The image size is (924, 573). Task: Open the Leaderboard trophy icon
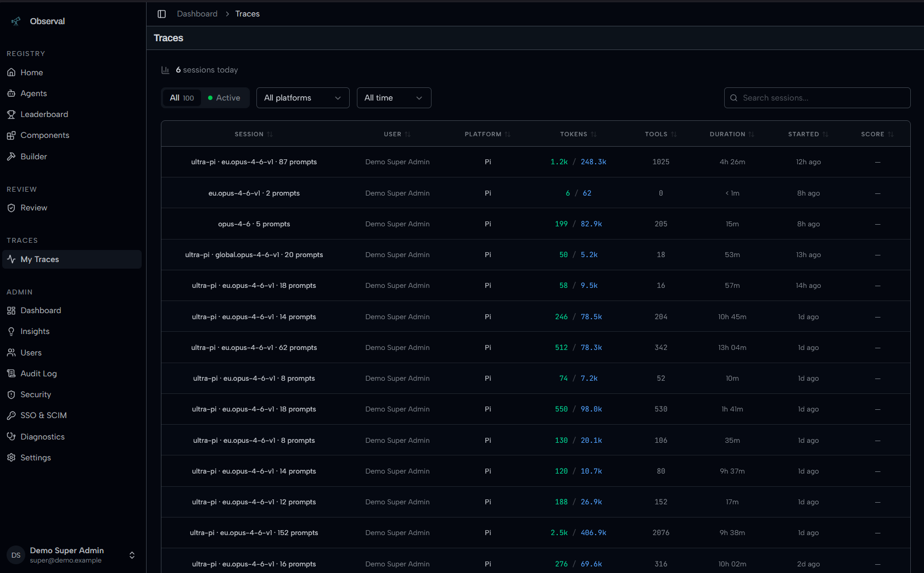pyautogui.click(x=11, y=114)
